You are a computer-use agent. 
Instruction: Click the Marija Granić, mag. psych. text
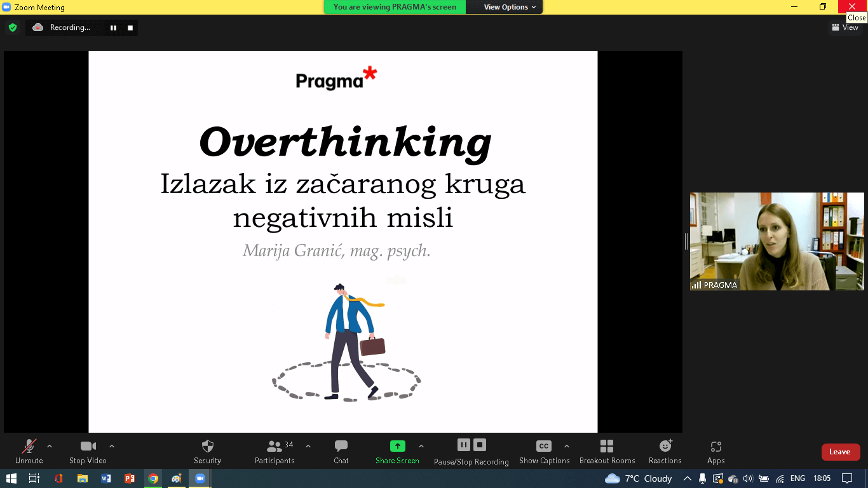click(337, 251)
